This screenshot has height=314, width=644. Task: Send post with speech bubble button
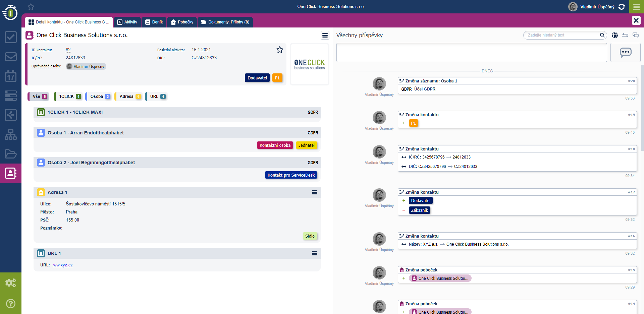point(626,52)
